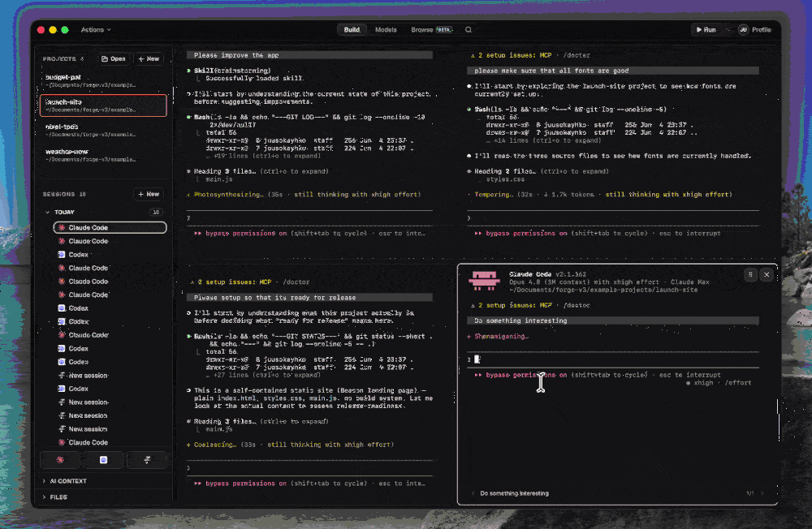Select the weather-now project
The height and width of the screenshot is (529, 812).
pyautogui.click(x=104, y=155)
